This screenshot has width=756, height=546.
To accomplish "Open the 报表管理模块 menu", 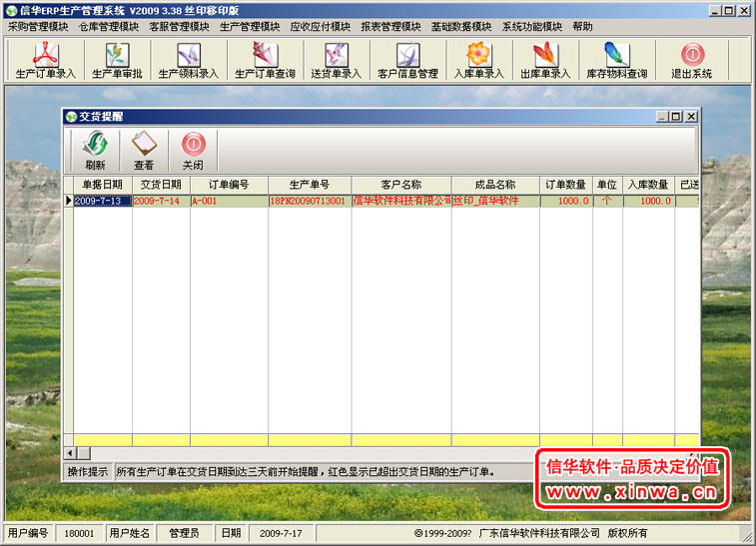I will pyautogui.click(x=391, y=27).
